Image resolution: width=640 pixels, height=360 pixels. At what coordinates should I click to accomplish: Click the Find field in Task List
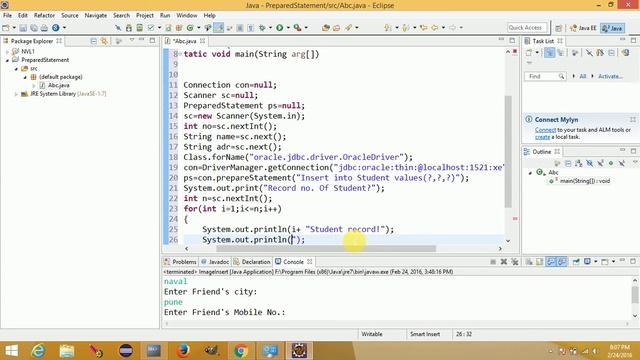[545, 76]
